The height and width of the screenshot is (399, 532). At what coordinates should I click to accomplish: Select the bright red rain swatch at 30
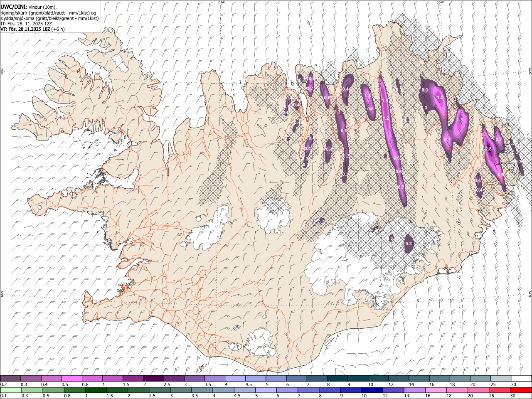pyautogui.click(x=520, y=390)
